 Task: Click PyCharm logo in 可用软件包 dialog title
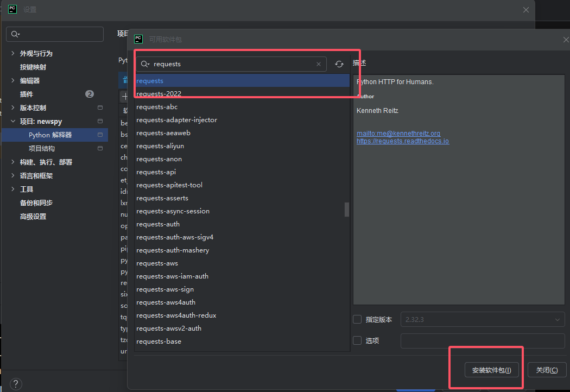point(138,39)
